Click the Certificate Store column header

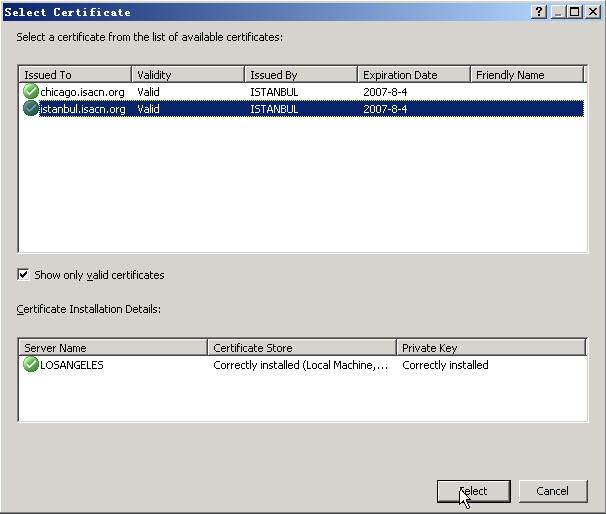point(302,348)
